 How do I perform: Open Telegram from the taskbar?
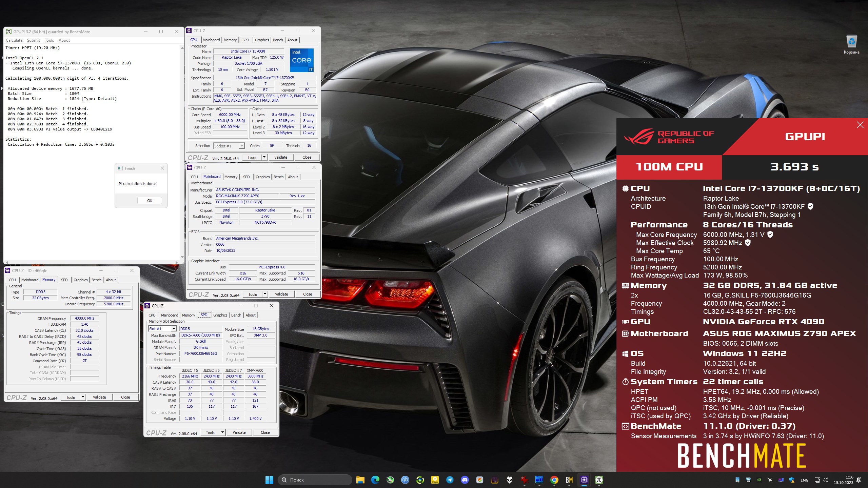[450, 480]
